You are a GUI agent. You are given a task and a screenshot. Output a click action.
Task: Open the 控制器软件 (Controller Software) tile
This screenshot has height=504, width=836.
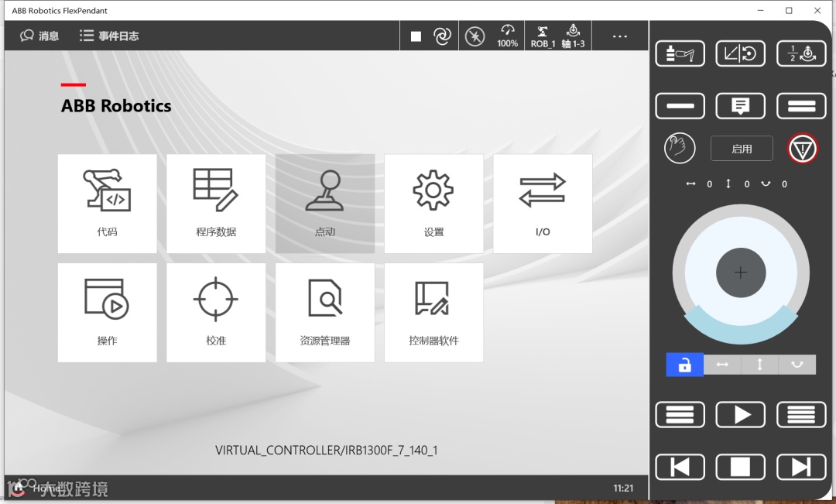click(433, 313)
